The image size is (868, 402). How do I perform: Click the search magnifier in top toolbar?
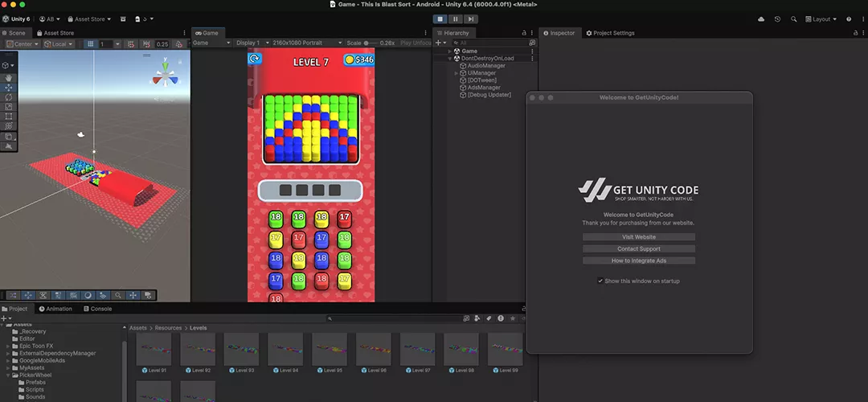click(794, 18)
